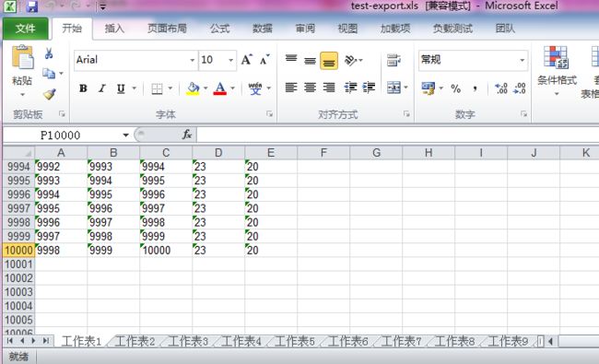Open font dialog launcher in 字体 group
The image size is (599, 364).
click(269, 114)
